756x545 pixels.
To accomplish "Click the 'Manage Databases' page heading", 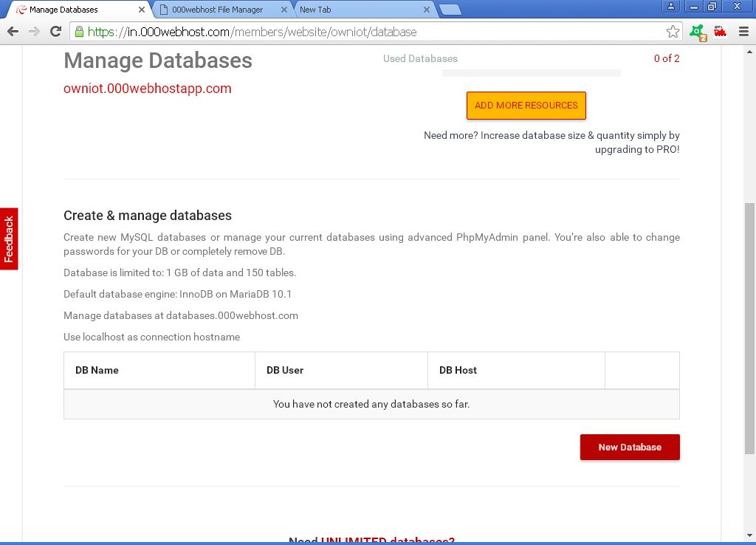I will click(158, 61).
